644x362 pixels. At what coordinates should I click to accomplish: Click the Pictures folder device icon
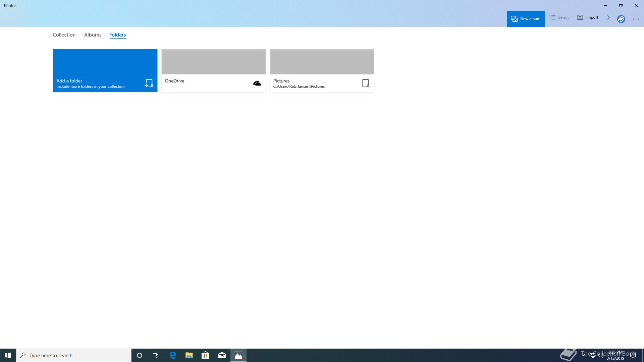366,83
